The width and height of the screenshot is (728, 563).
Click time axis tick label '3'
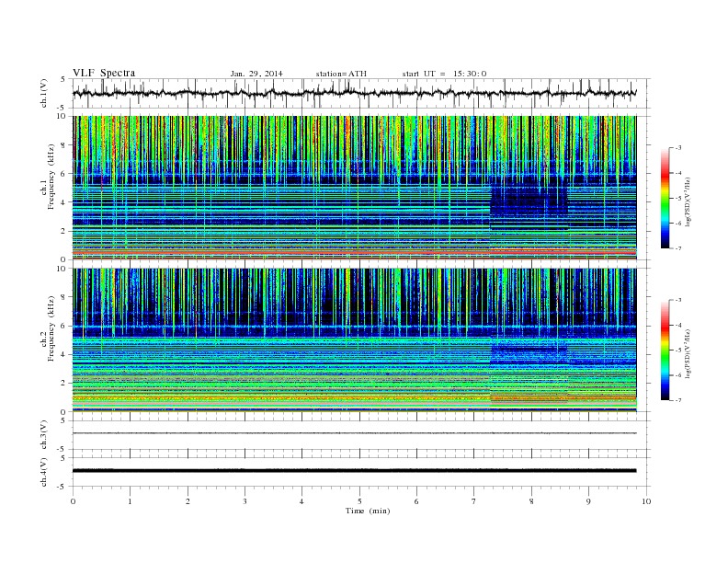245,501
